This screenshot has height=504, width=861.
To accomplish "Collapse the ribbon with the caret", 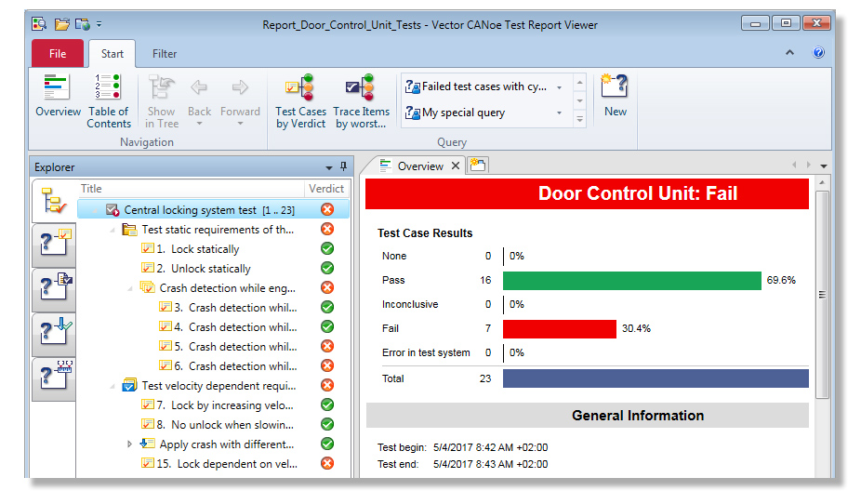I will tap(789, 53).
